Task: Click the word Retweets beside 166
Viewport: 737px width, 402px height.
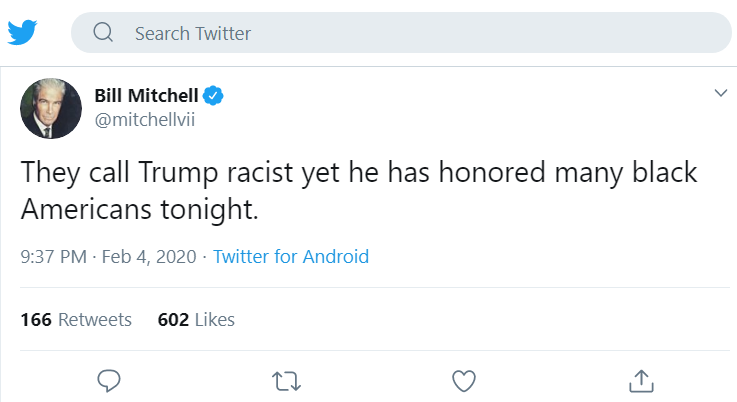Action: 95,320
